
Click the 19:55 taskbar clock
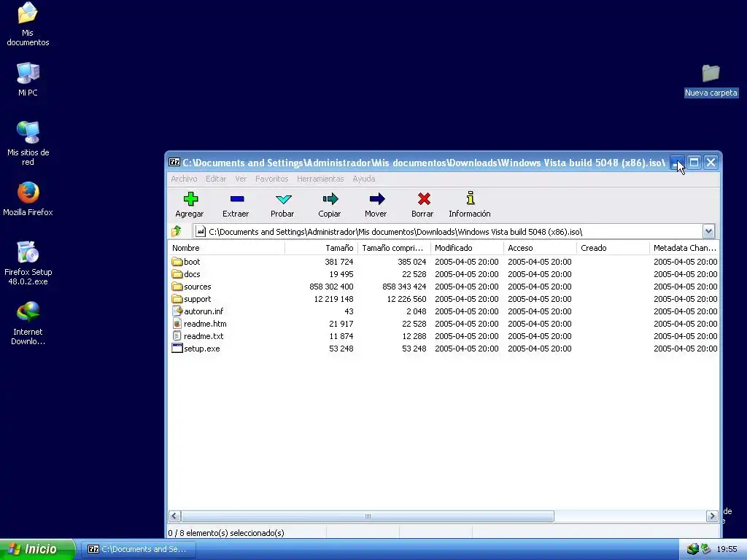(727, 549)
